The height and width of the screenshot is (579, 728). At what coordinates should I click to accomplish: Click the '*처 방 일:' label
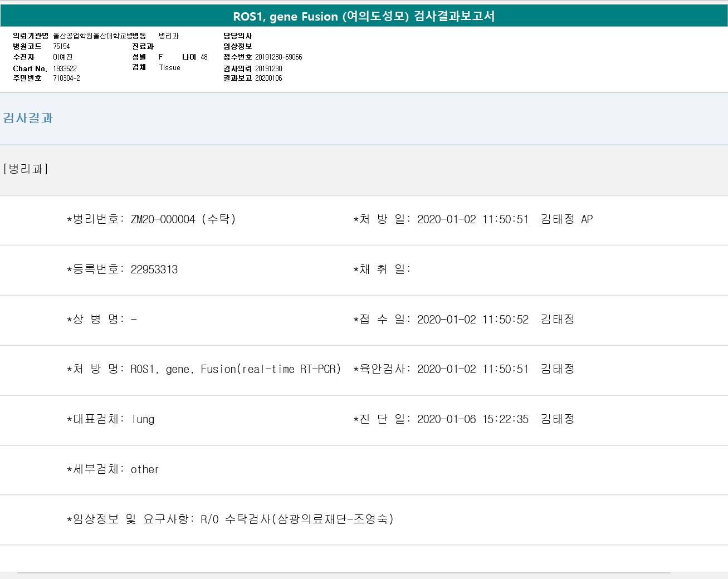(x=382, y=219)
